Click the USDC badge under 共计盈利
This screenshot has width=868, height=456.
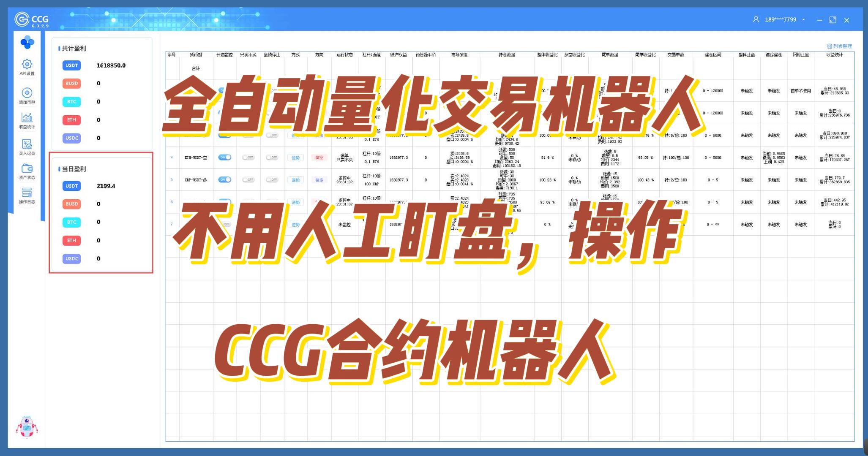pos(71,138)
